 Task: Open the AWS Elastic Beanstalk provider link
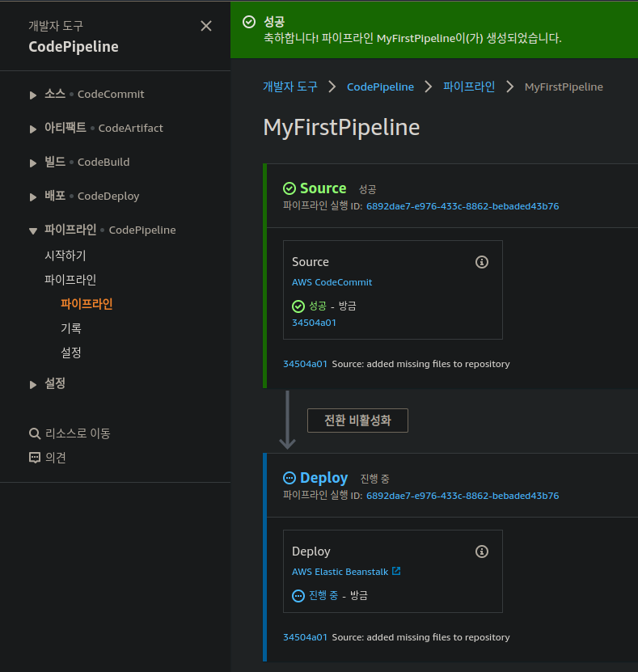pyautogui.click(x=340, y=572)
